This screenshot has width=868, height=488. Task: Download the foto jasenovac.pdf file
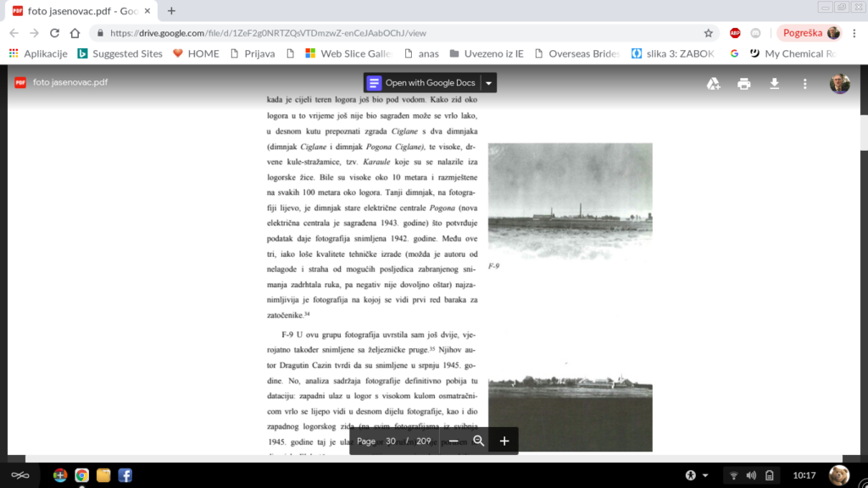(774, 83)
